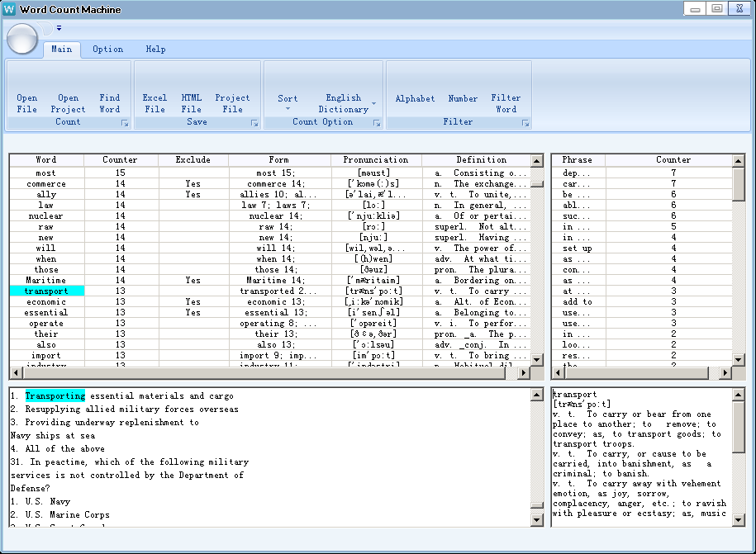Click the text pane scroll up arrow
This screenshot has width=756, height=554.
coord(537,395)
